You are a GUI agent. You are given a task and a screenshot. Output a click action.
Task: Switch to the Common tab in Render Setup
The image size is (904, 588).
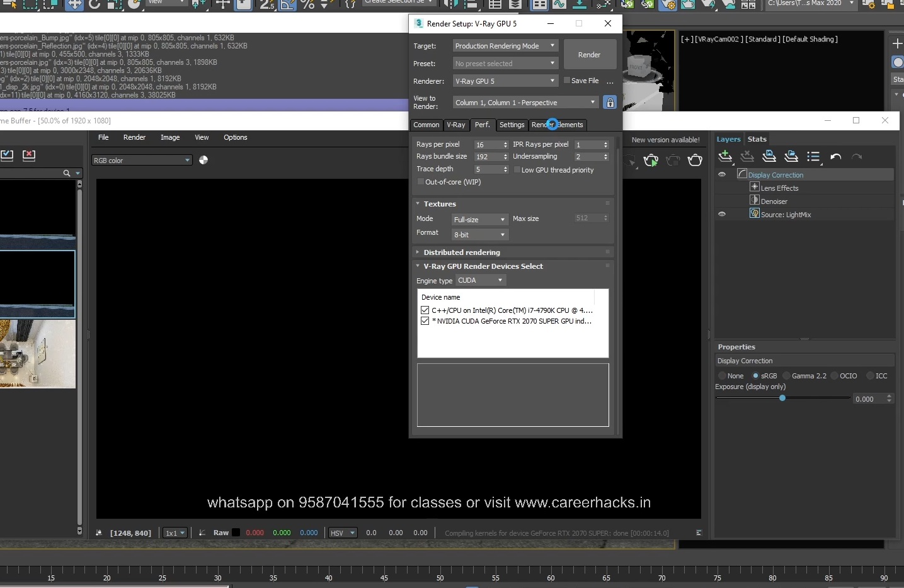point(426,125)
